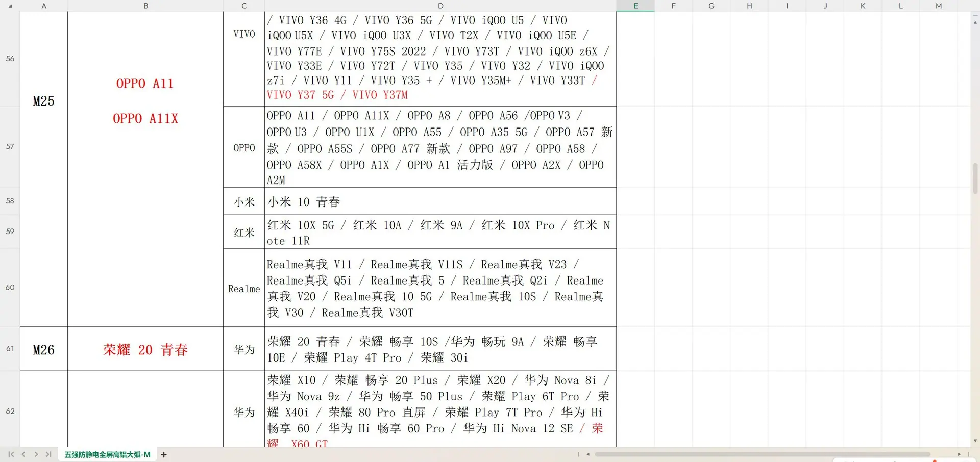Select row 57 header

click(10, 147)
